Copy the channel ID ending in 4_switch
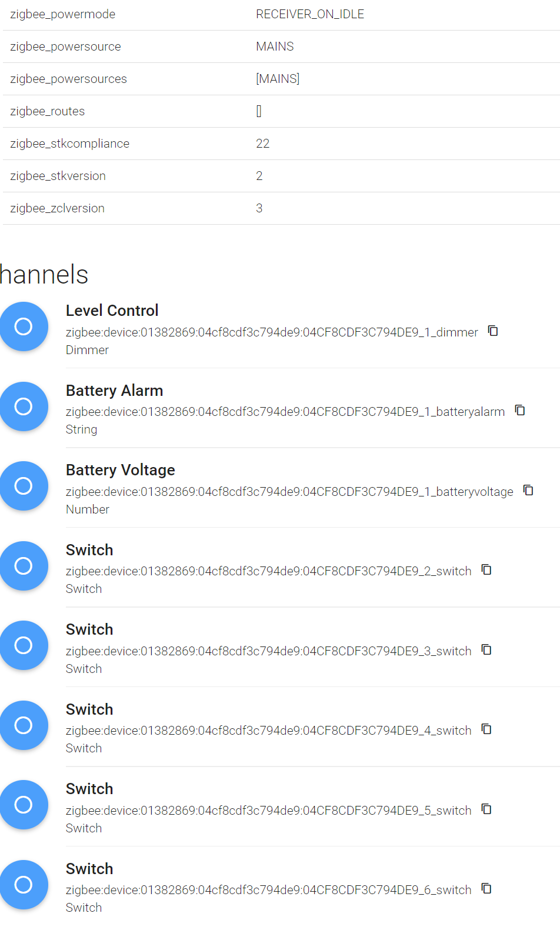Screen dimensions: 560x930 pyautogui.click(x=486, y=729)
